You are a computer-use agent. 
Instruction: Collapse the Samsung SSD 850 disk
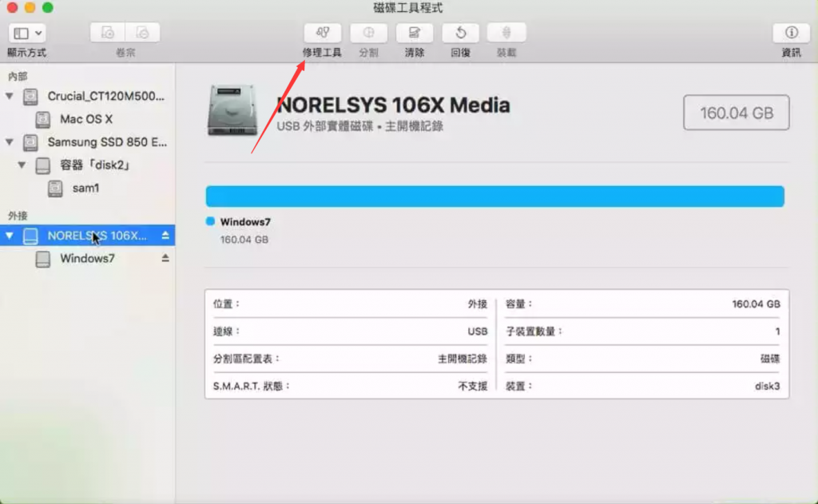tap(10, 142)
